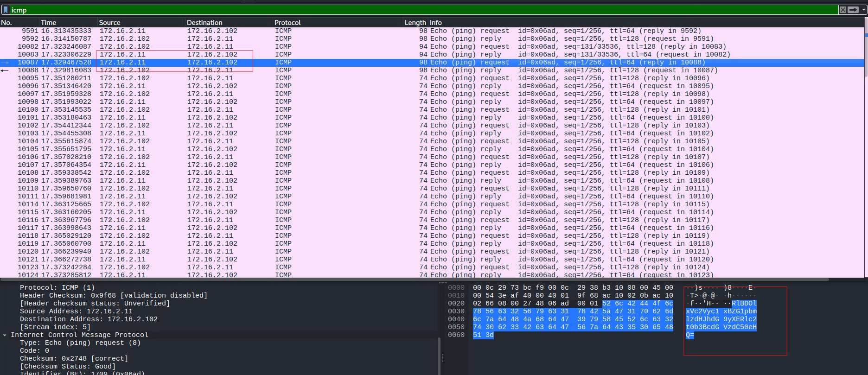Click inside the icmp display filter field
868x375 pixels.
(424, 10)
